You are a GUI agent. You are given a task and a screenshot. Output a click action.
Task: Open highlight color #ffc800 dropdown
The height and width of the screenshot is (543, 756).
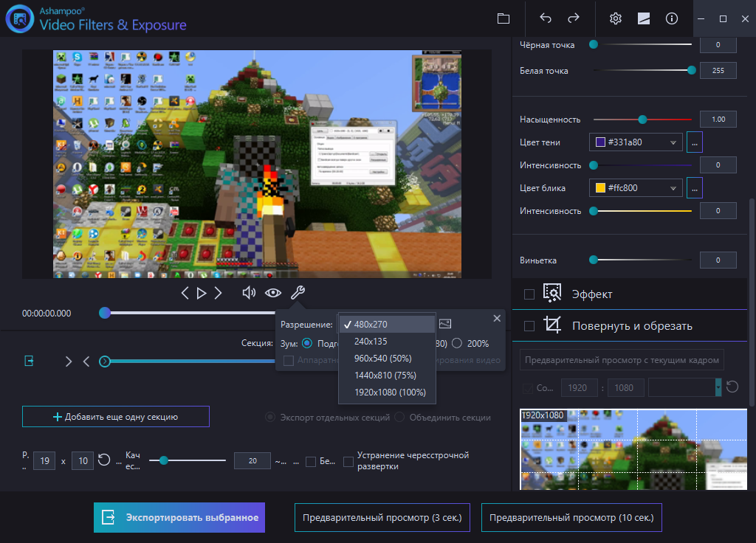tap(636, 188)
